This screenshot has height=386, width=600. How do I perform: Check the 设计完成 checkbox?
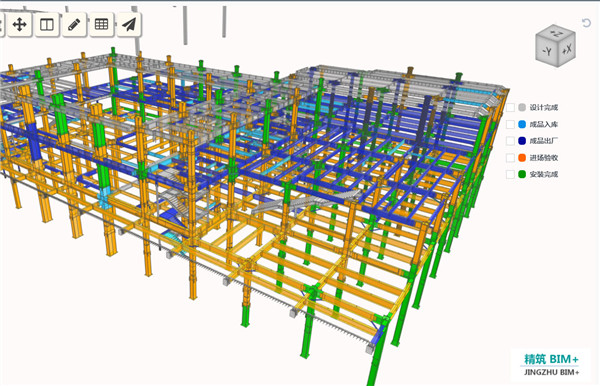tap(510, 107)
